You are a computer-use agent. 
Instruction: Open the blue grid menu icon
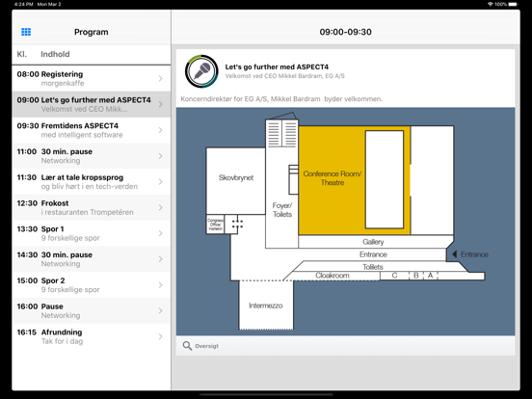click(26, 32)
